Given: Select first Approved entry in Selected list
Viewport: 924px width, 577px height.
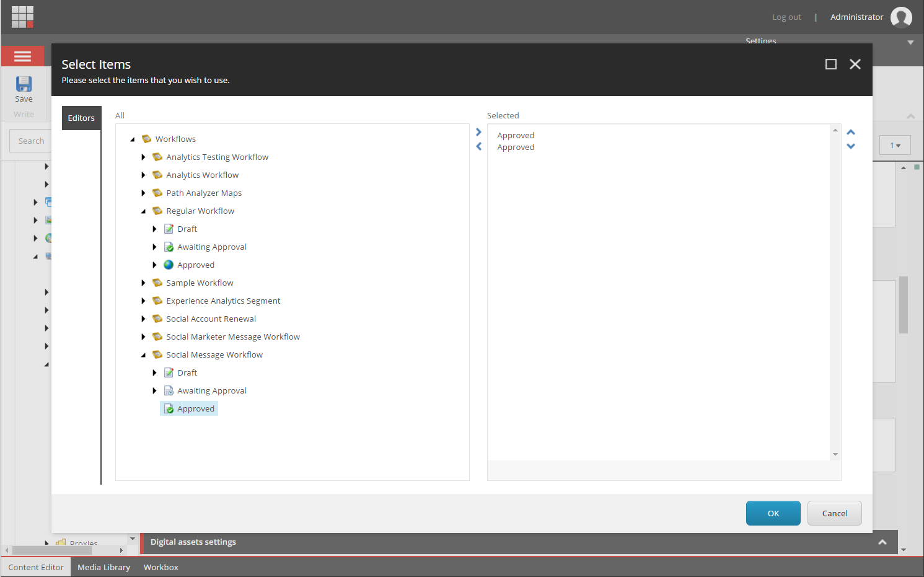Looking at the screenshot, I should point(516,135).
